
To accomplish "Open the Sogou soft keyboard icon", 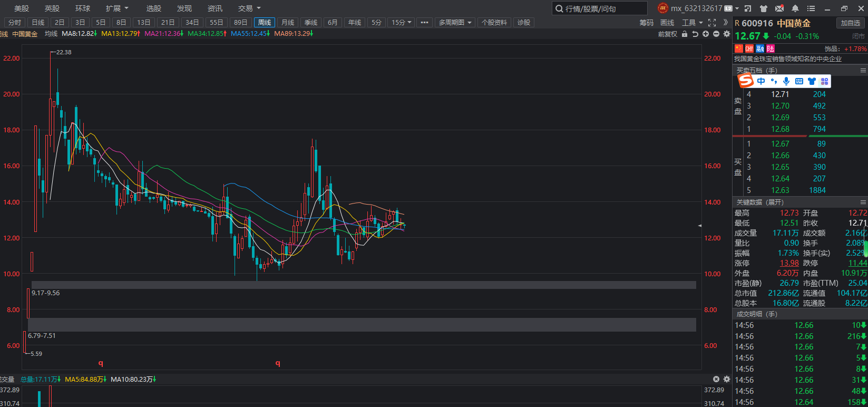I will (799, 81).
